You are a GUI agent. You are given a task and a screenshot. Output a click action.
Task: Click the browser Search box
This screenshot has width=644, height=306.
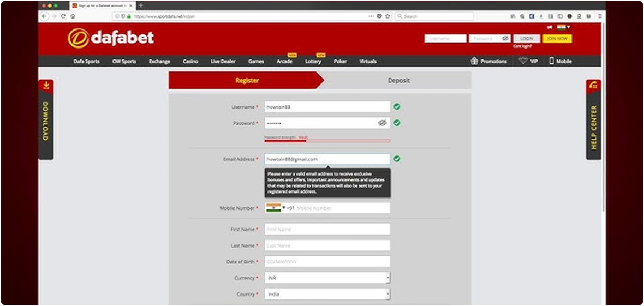coord(434,16)
